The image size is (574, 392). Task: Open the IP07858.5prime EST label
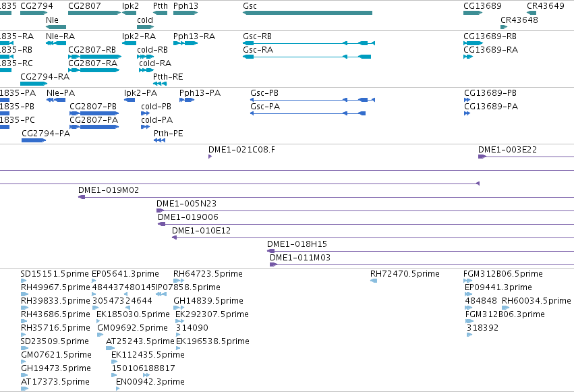188,287
